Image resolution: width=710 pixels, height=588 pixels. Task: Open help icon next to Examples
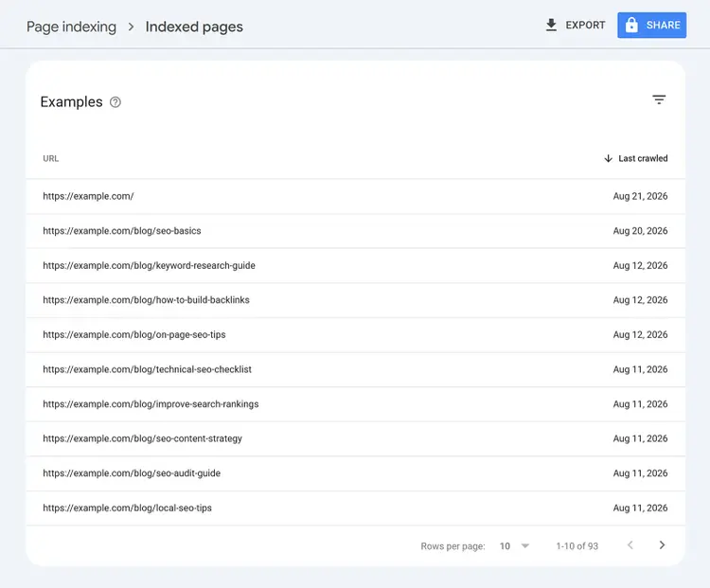tap(115, 102)
